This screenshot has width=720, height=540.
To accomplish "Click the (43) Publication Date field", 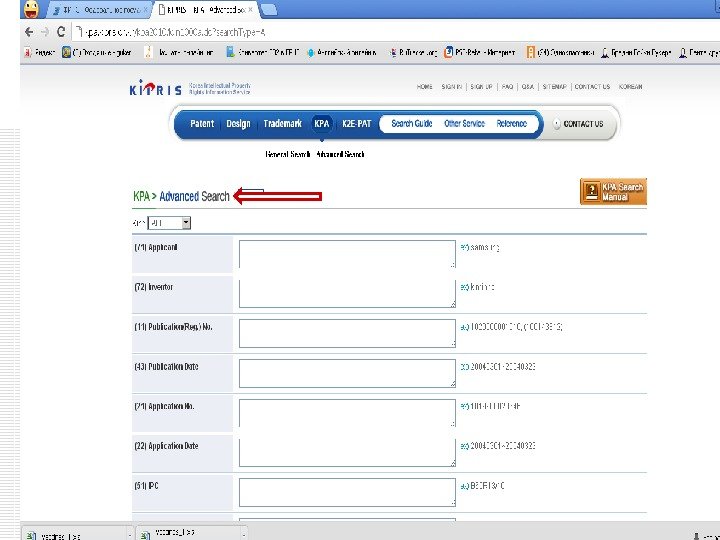I will [x=347, y=373].
